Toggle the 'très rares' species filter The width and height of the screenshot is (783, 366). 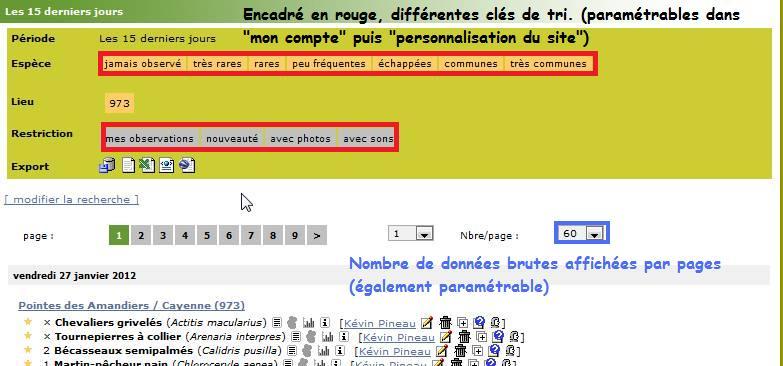[x=217, y=63]
